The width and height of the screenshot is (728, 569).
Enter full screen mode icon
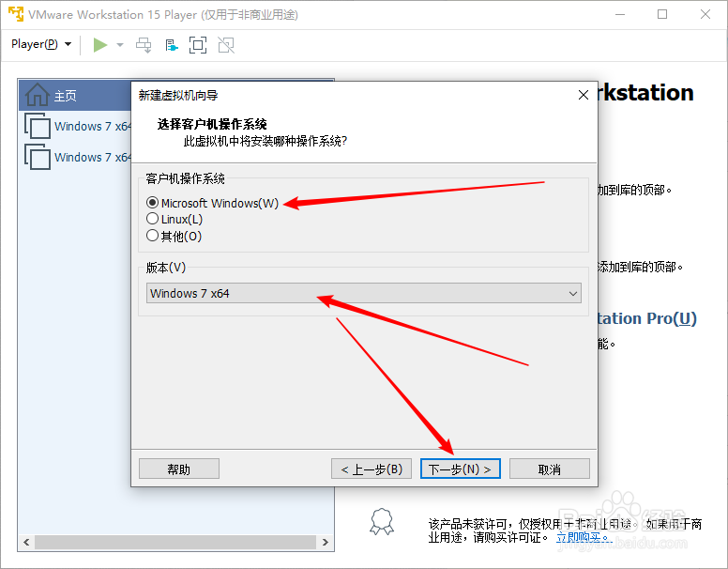click(198, 45)
